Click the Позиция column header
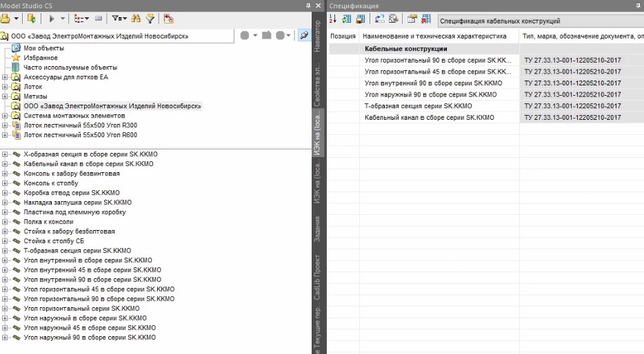The image size is (644, 354). (343, 36)
